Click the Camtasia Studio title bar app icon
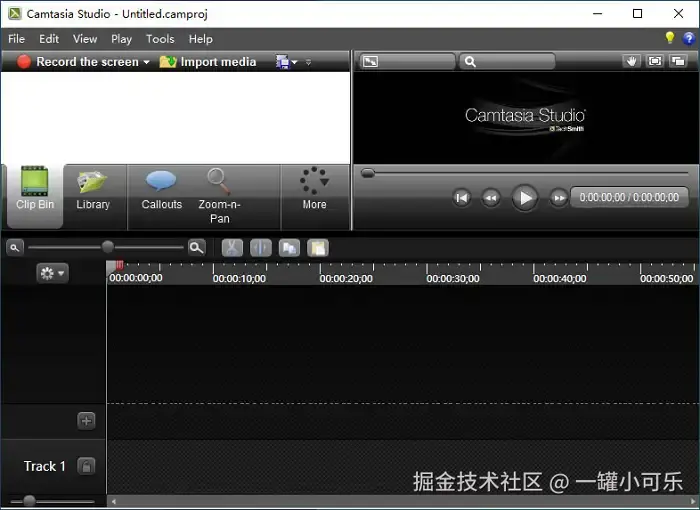This screenshot has height=510, width=700. pos(15,13)
